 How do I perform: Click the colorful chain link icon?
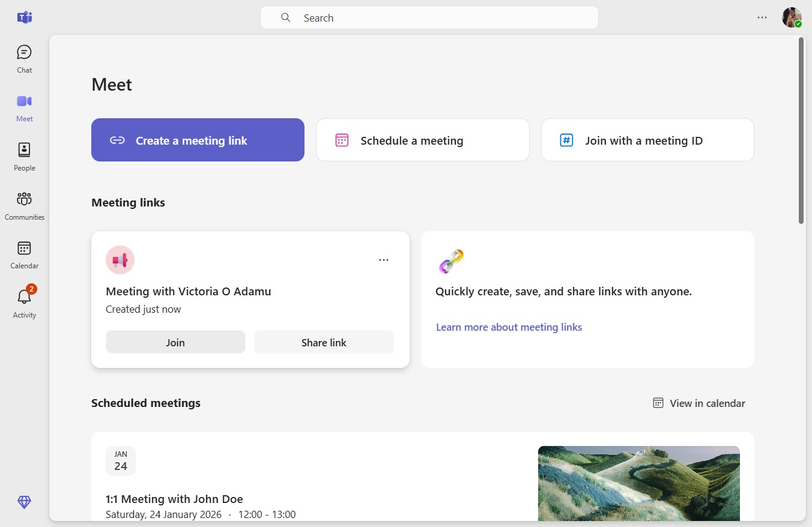(x=451, y=261)
